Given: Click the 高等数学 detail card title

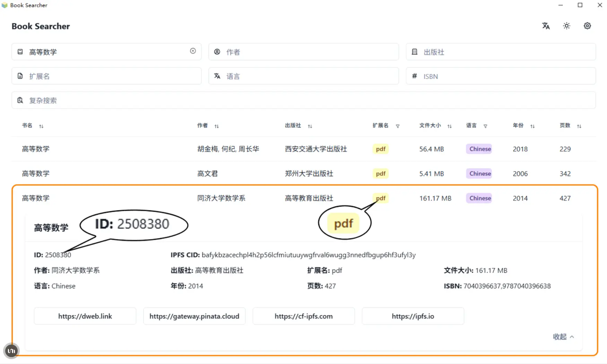Looking at the screenshot, I should [x=51, y=227].
